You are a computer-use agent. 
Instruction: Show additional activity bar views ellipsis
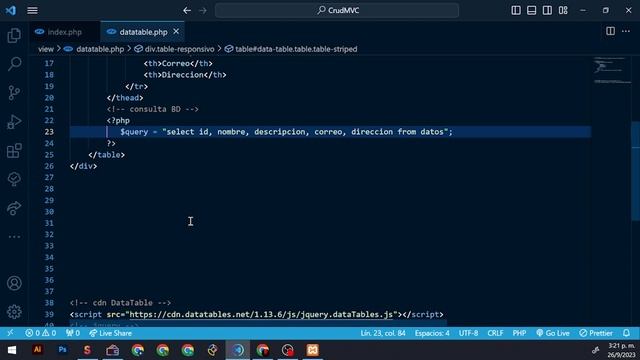(14, 237)
